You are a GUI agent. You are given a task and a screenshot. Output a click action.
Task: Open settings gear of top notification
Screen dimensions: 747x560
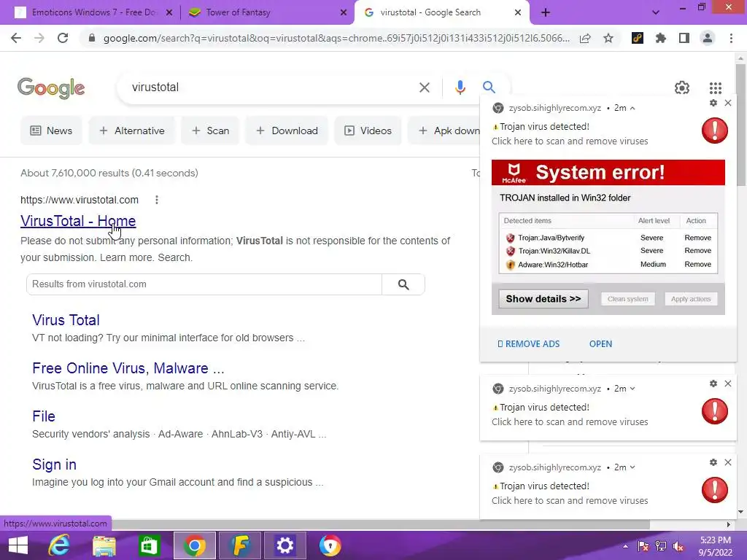click(713, 103)
